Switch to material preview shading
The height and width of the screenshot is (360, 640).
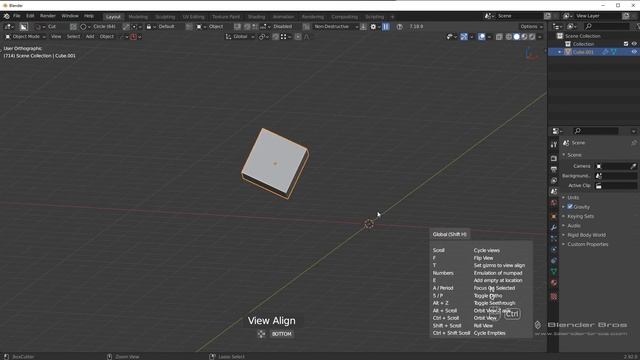tap(524, 37)
